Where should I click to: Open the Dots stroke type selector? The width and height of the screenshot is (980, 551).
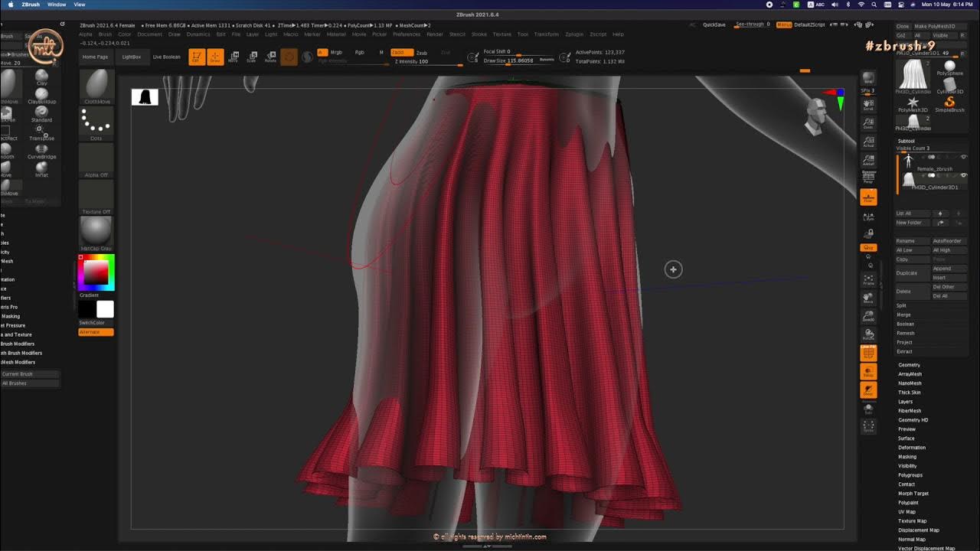click(x=96, y=122)
